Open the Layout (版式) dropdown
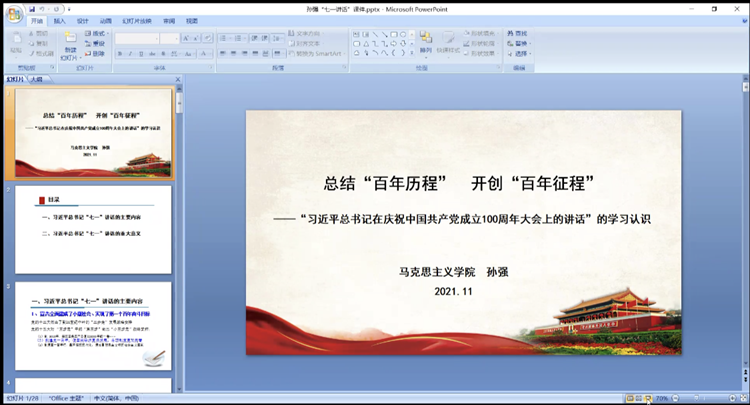This screenshot has height=405, width=750. tap(98, 33)
